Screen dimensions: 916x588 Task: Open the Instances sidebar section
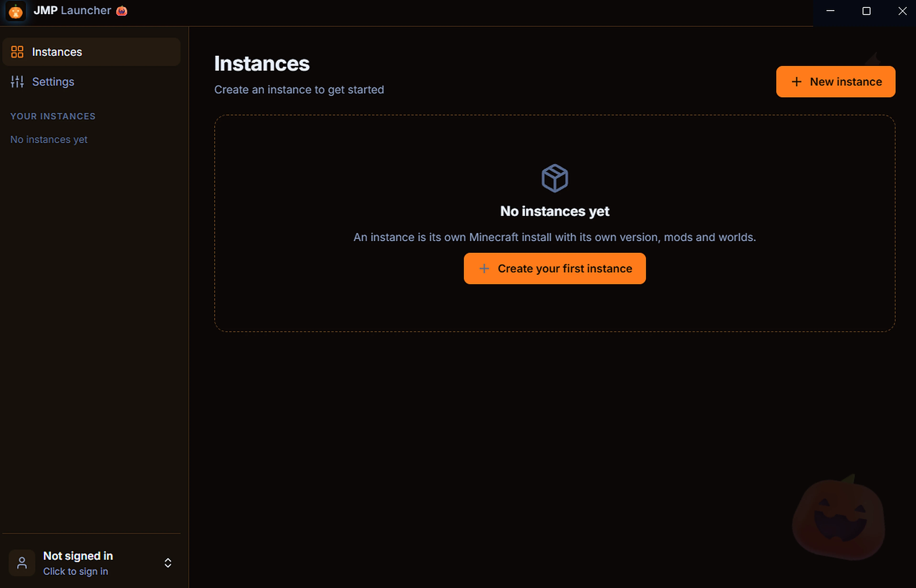[x=91, y=52]
